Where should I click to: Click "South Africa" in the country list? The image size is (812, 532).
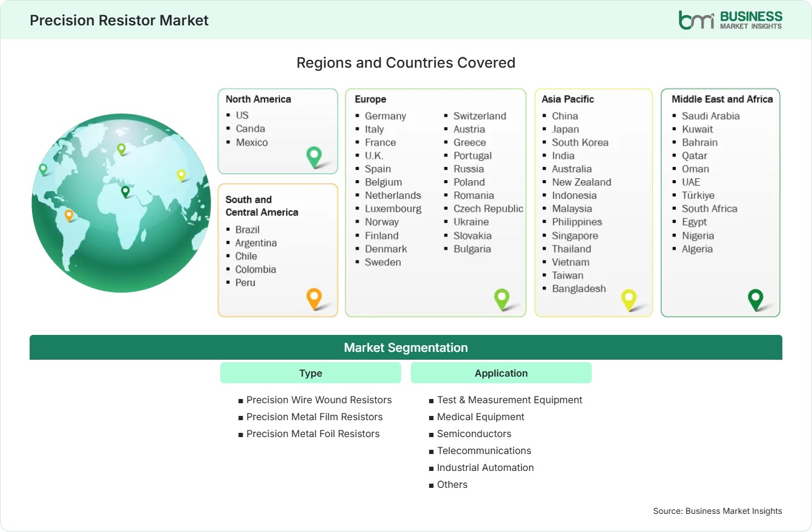(710, 209)
